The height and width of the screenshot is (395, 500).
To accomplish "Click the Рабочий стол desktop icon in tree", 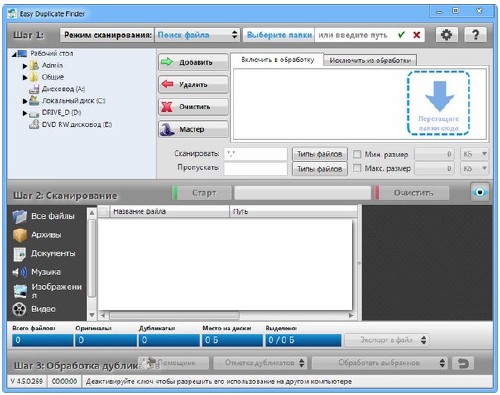I will [22, 53].
